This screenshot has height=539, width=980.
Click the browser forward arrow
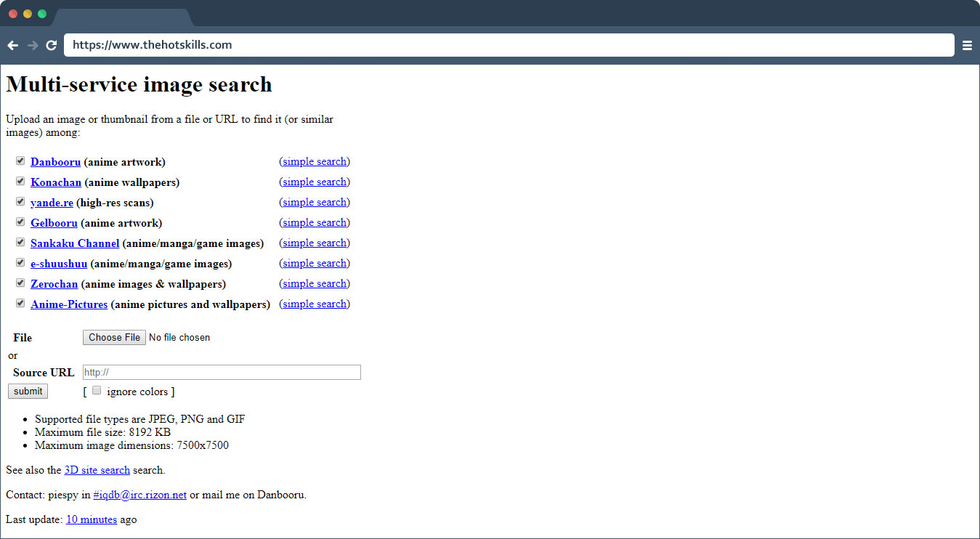tap(33, 45)
